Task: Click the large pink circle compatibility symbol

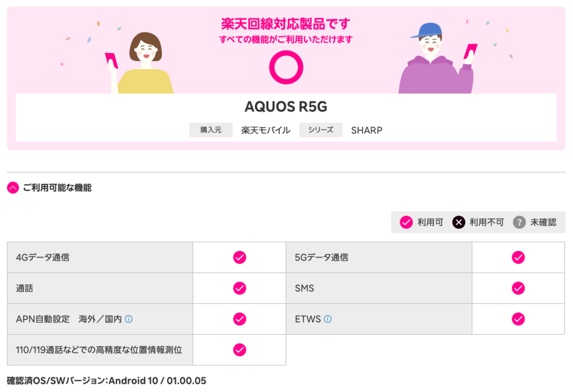Action: pos(285,66)
